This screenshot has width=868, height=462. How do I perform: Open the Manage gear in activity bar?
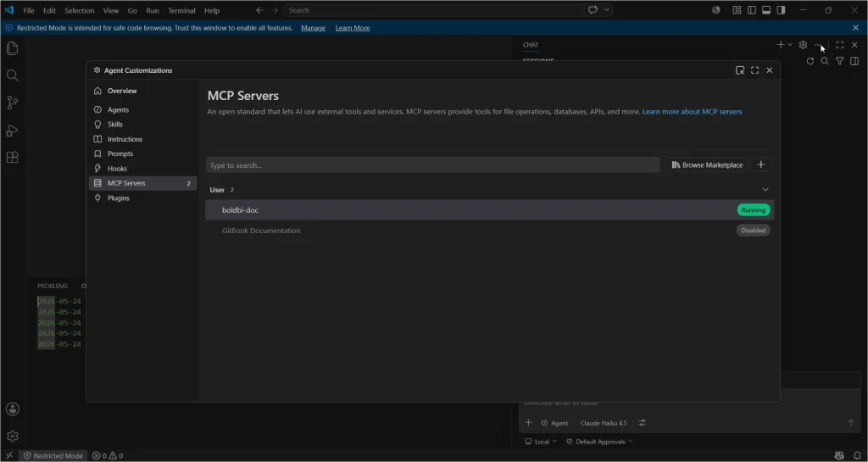coord(12,436)
